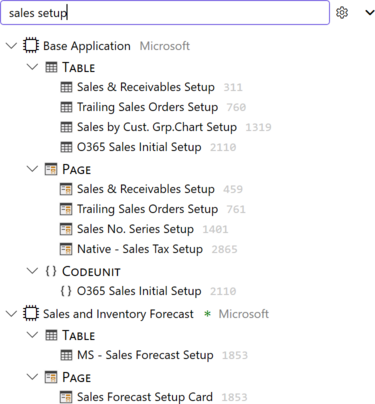375x404 pixels.
Task: Select Sales and Inventory Forecast label
Action: 118,314
